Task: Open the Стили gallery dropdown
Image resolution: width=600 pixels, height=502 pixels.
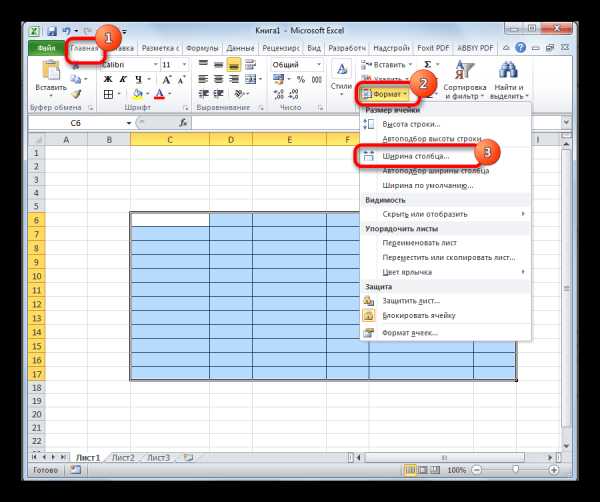Action: pos(341,80)
